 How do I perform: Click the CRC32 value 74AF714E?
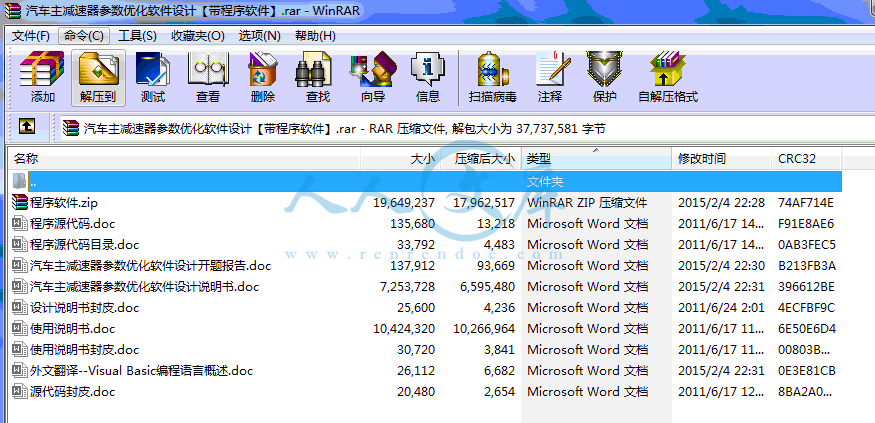point(806,203)
